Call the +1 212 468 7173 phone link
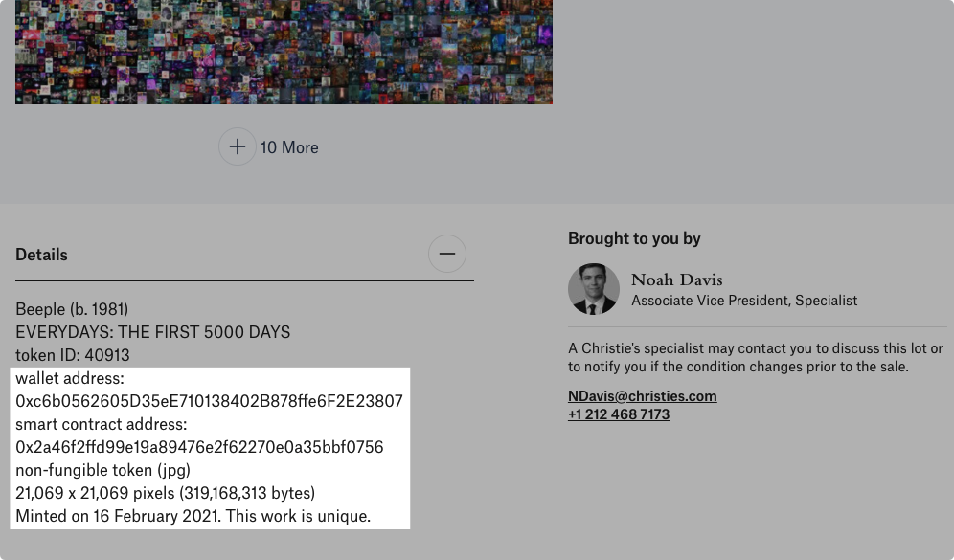The image size is (954, 560). click(619, 414)
